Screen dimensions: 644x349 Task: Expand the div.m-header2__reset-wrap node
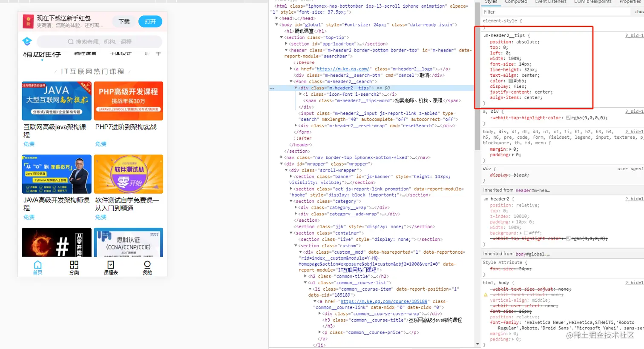296,126
